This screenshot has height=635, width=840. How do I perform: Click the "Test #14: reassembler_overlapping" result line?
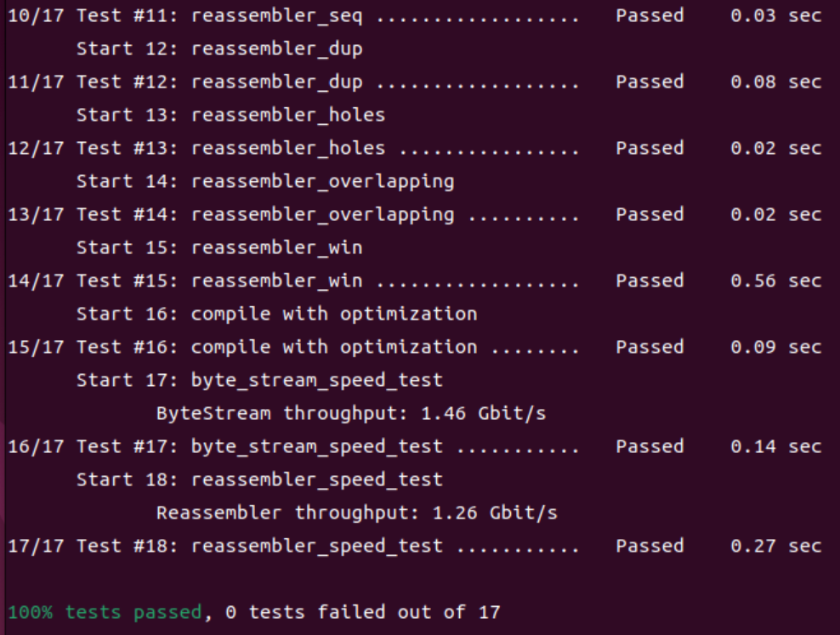[265, 215]
